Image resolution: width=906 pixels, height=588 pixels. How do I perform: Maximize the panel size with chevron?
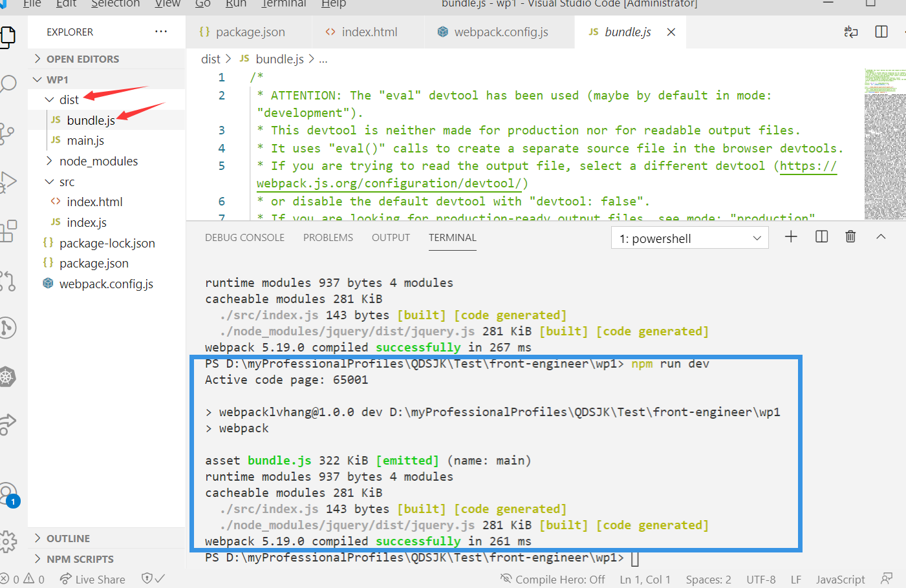pyautogui.click(x=881, y=236)
